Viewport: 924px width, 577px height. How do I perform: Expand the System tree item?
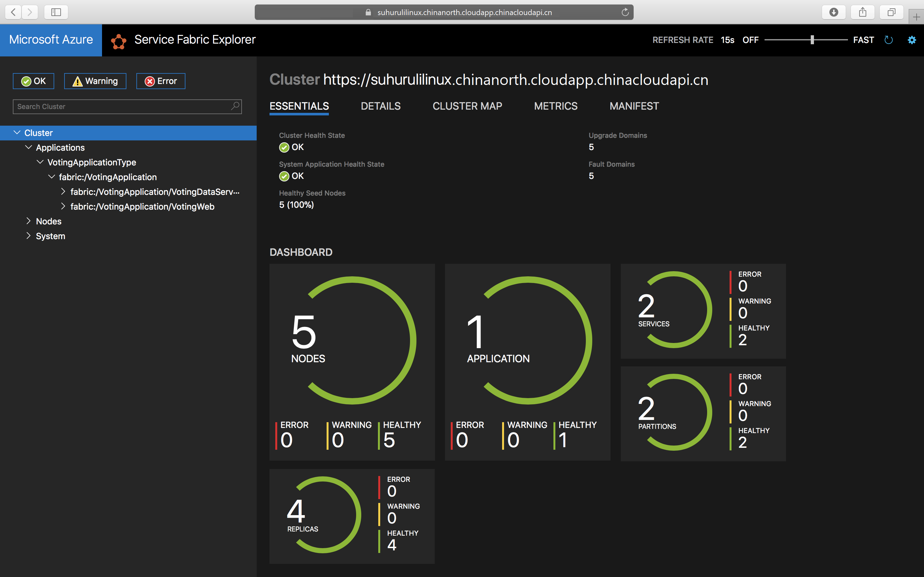tap(28, 236)
